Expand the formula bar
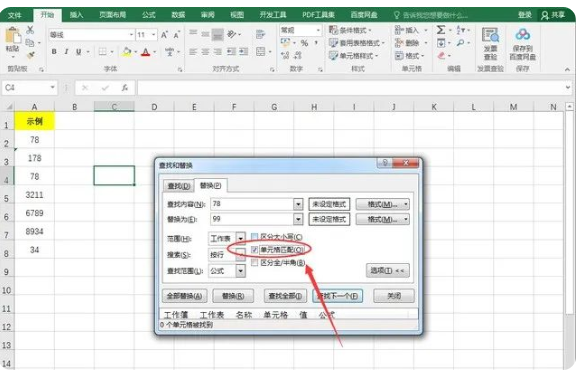This screenshot has height=371, width=578. point(568,87)
